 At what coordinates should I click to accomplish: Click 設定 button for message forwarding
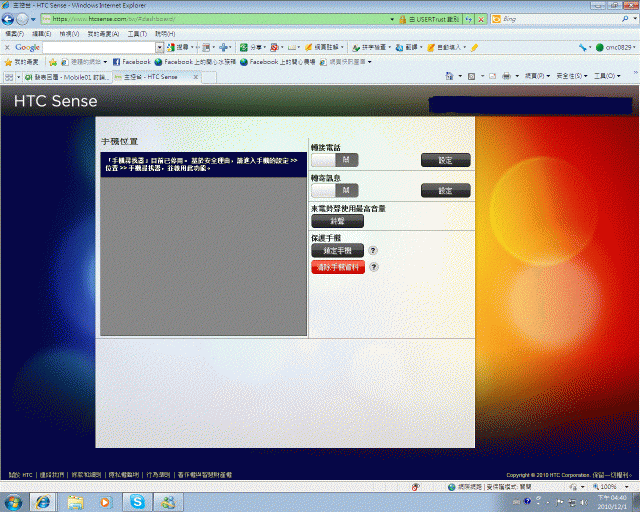coord(446,191)
